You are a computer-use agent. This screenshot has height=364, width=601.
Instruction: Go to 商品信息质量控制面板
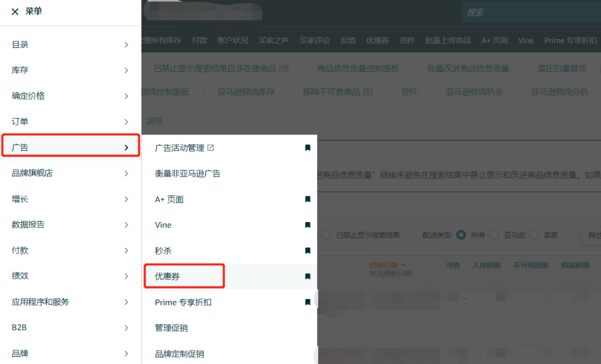[x=359, y=68]
